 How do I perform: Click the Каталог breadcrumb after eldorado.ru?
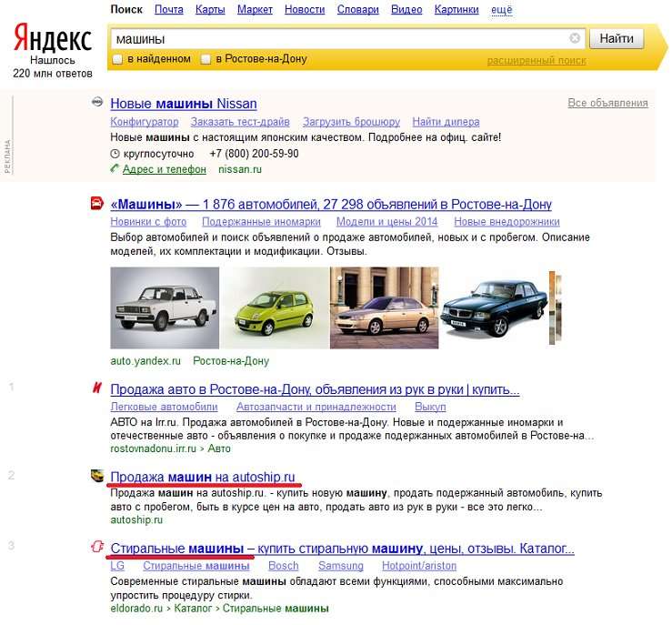(193, 609)
